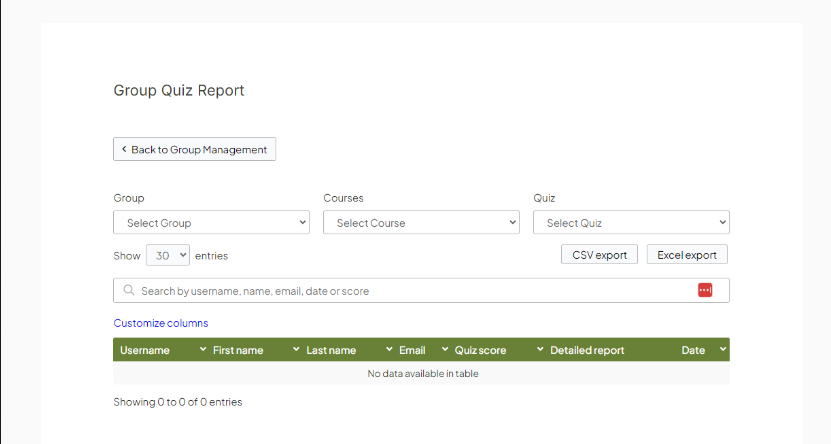Export the report as CSV
Screen dimensions: 831x444
click(x=599, y=255)
